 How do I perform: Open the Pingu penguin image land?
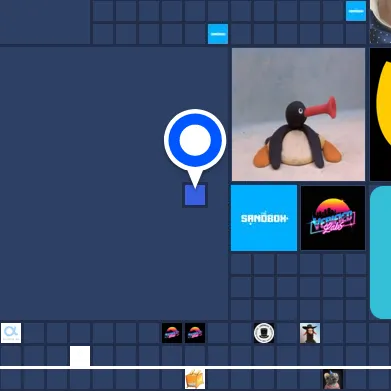coord(298,114)
